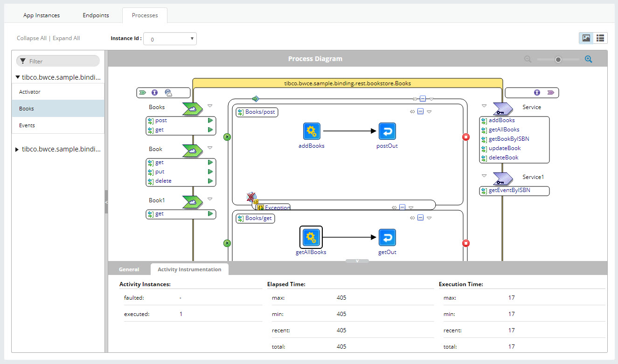618x364 pixels.
Task: Click the green play arrow beside post
Action: pos(210,120)
